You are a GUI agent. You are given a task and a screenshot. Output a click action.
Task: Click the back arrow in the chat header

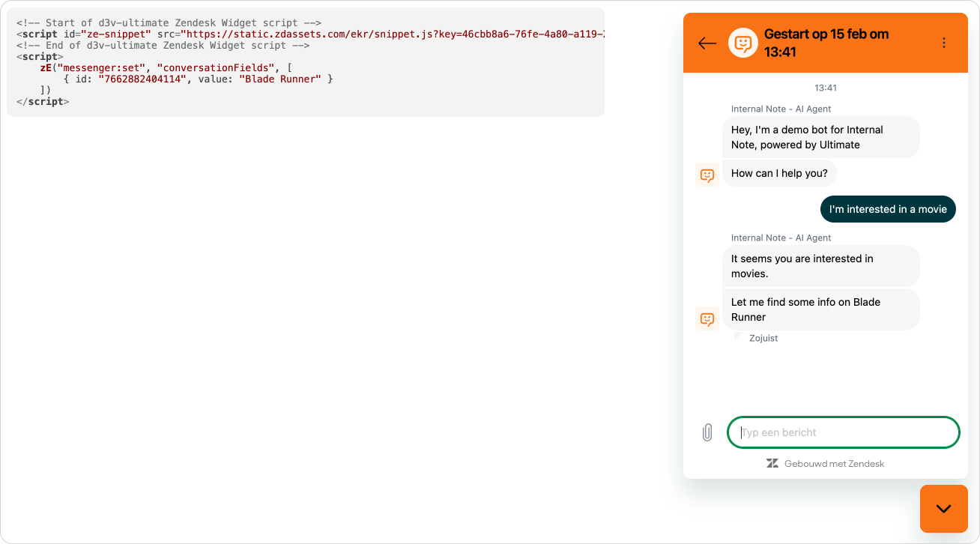point(707,43)
